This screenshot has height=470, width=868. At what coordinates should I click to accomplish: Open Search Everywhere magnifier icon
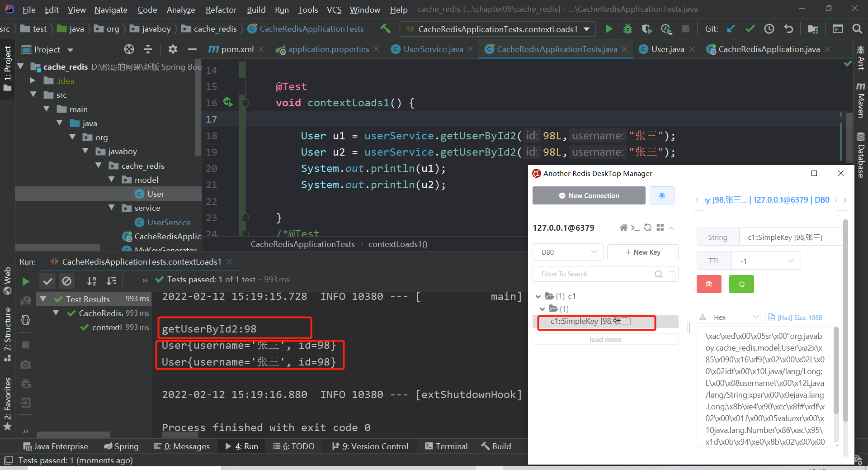[x=857, y=29]
